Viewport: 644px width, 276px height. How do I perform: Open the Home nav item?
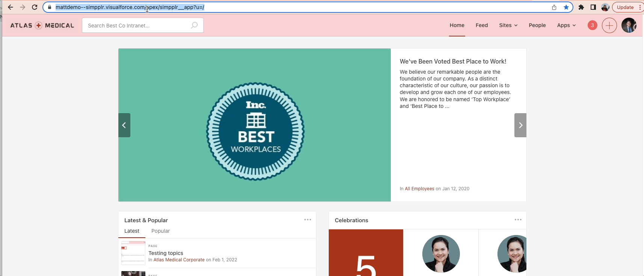point(457,25)
